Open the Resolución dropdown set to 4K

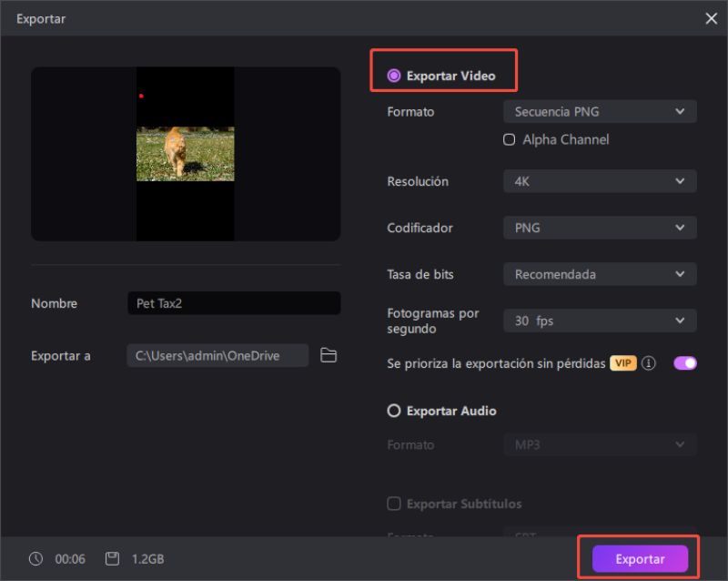(x=599, y=181)
